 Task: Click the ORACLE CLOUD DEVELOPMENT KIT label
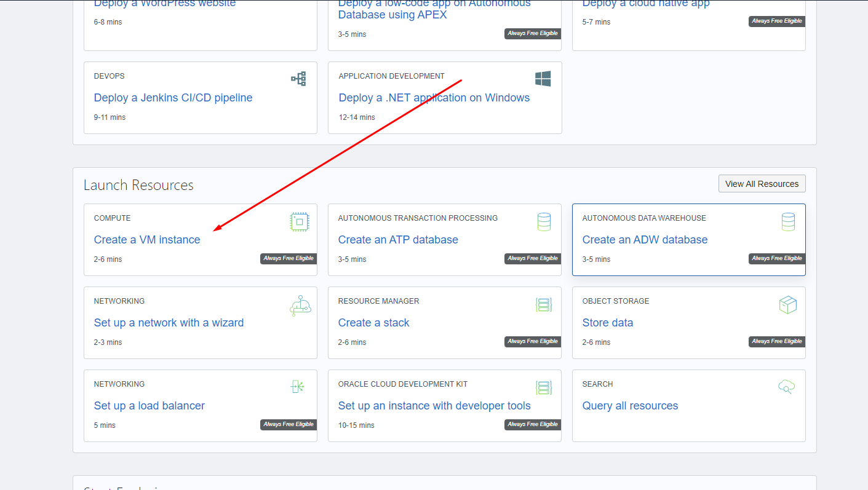coord(403,384)
